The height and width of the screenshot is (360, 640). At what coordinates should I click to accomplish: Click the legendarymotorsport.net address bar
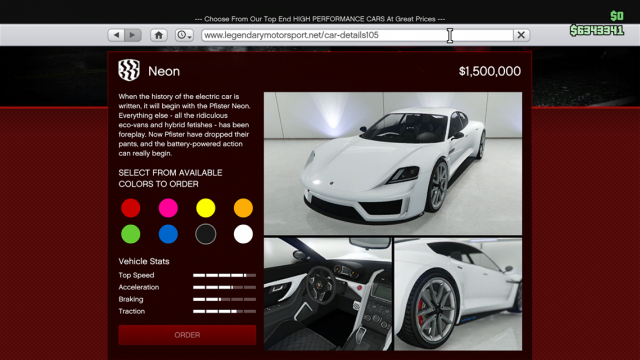click(357, 35)
